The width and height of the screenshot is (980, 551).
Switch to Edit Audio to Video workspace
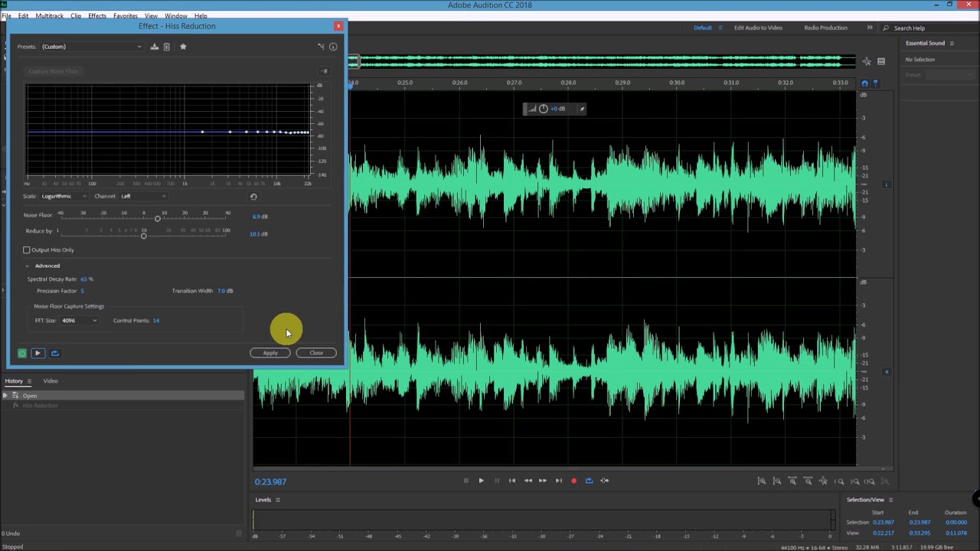pyautogui.click(x=758, y=28)
